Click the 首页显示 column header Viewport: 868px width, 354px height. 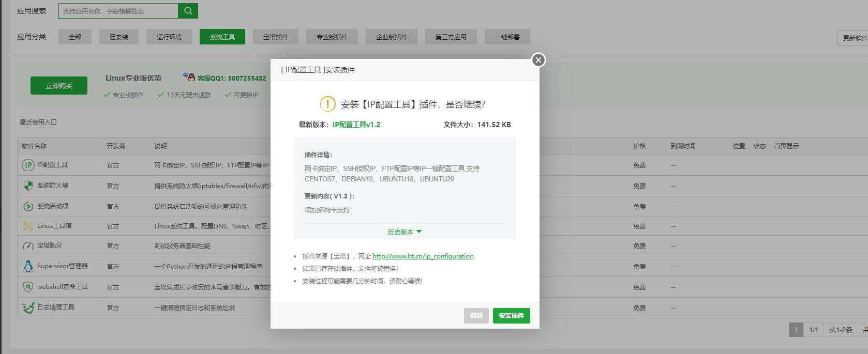pos(786,146)
